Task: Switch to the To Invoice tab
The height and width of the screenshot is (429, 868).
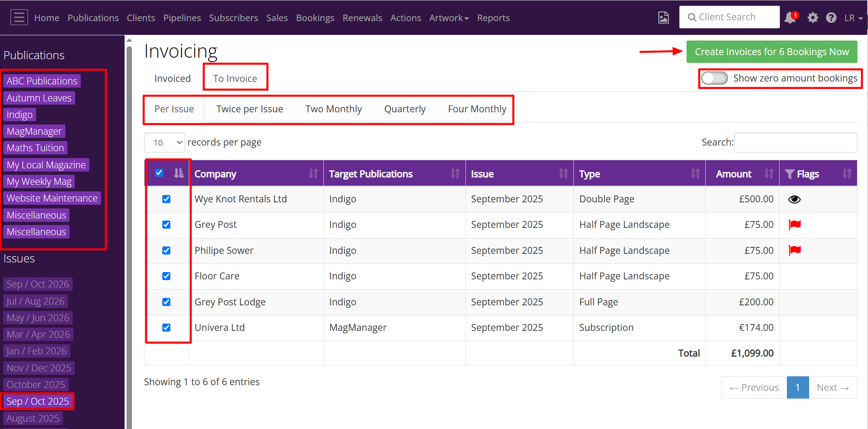Action: (x=235, y=78)
